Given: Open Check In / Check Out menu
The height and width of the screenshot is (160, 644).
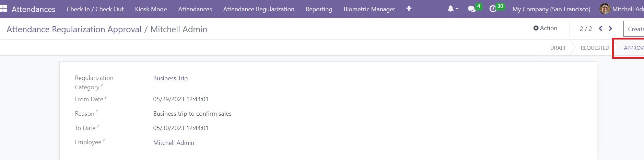Looking at the screenshot, I should point(95,9).
